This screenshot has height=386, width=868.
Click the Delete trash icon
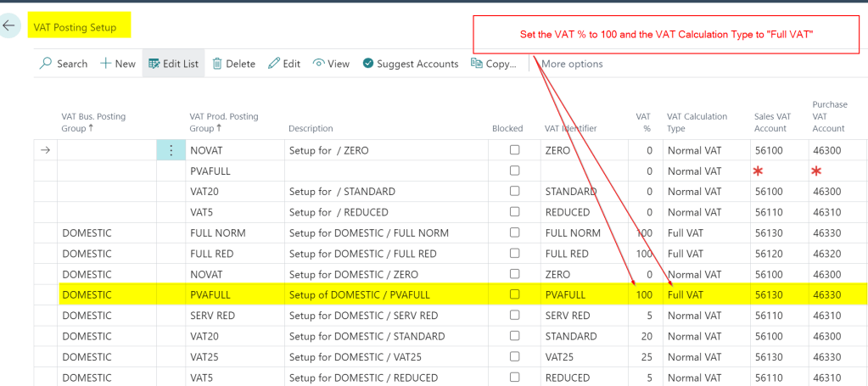point(233,64)
